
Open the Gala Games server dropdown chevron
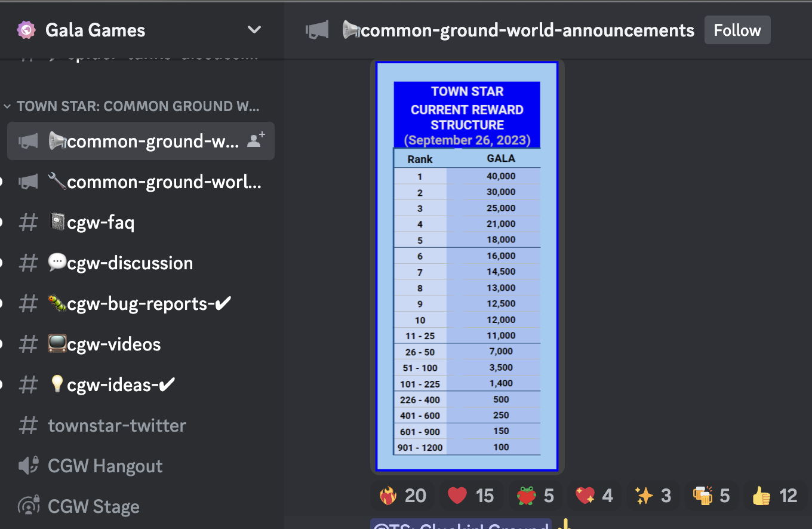254,30
